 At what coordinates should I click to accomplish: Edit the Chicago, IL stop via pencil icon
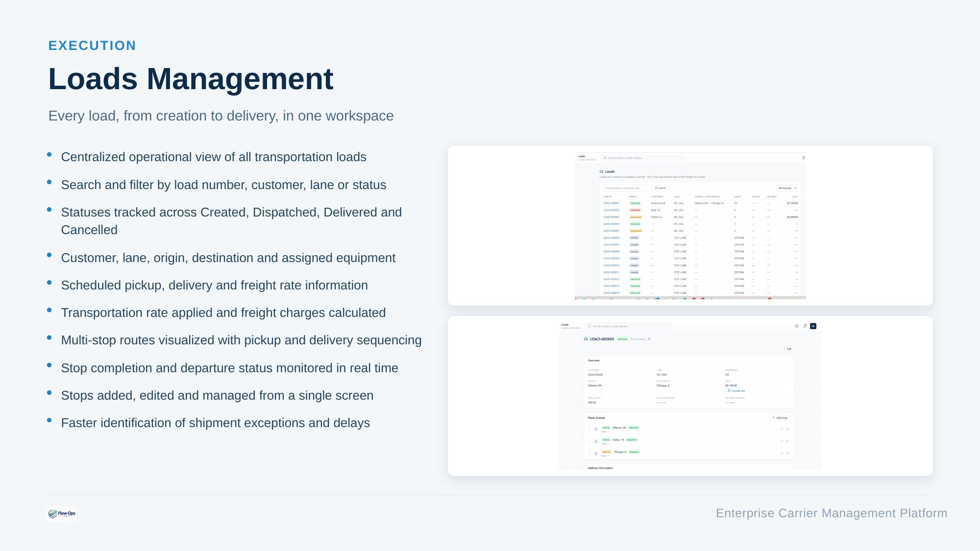click(782, 454)
